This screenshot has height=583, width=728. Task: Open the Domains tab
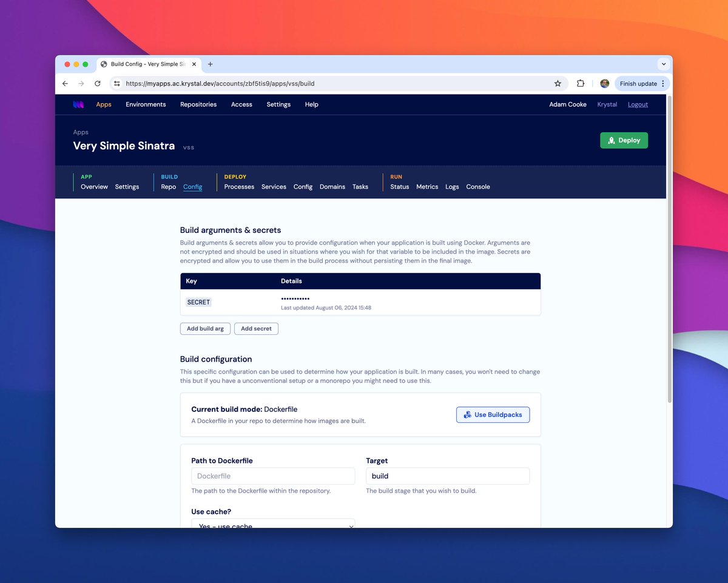332,187
